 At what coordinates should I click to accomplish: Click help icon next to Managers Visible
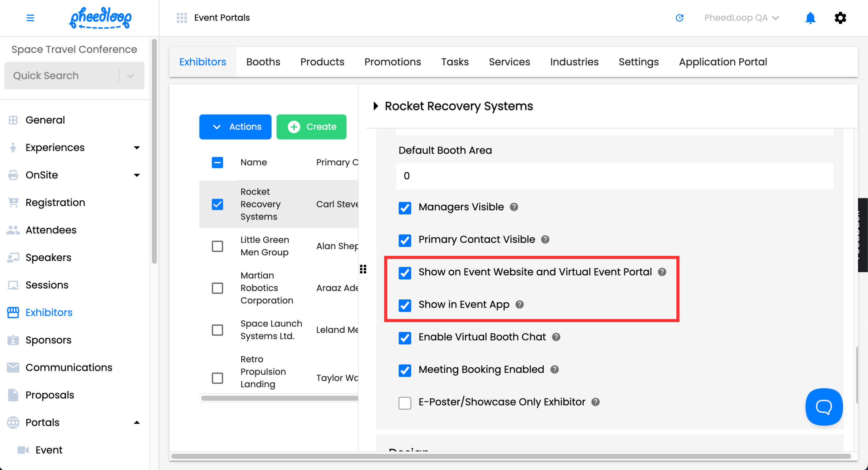[x=514, y=207]
